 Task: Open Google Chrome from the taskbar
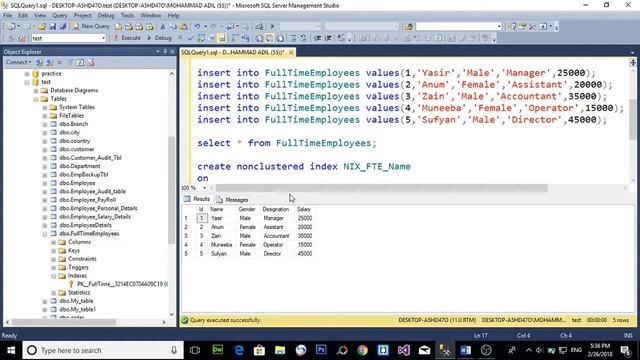(x=362, y=351)
